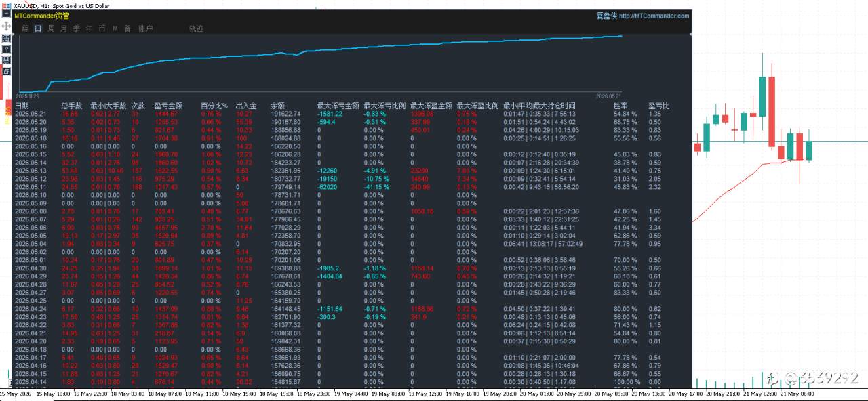Click the 日期 column header
868x401 pixels.
22,106
